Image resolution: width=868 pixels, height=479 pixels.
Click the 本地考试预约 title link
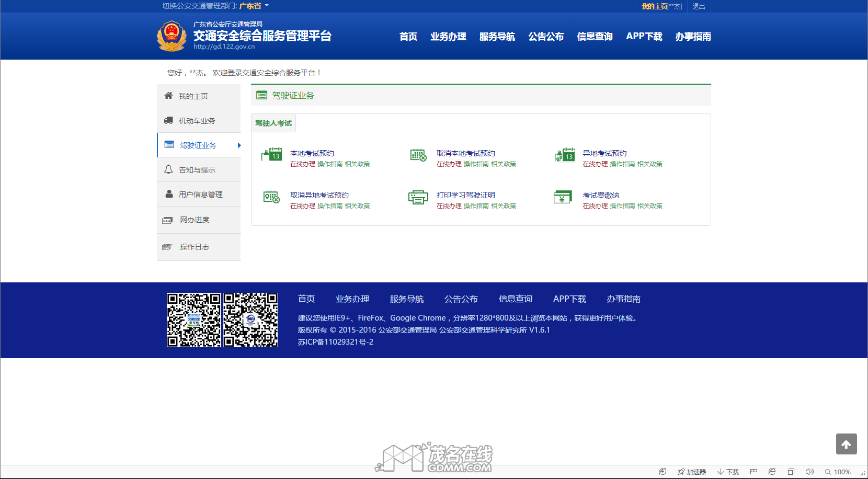(x=312, y=153)
